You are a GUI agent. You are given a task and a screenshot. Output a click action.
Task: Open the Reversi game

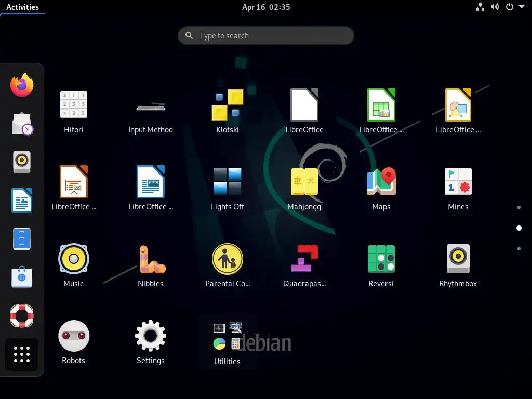tap(381, 265)
